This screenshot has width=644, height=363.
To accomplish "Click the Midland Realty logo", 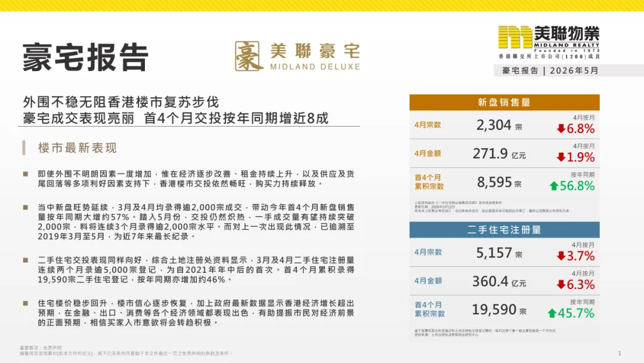I will point(549,42).
